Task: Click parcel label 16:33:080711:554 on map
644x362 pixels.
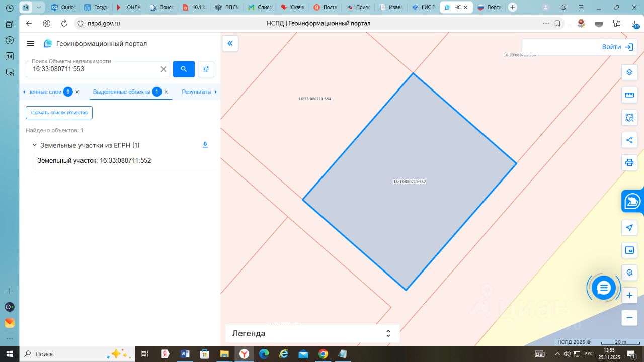Action: pyautogui.click(x=315, y=99)
